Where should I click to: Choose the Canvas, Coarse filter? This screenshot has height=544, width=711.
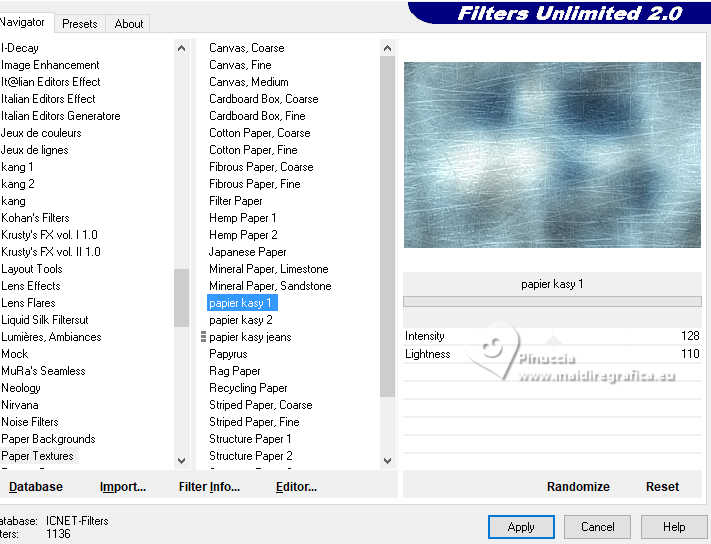[247, 48]
